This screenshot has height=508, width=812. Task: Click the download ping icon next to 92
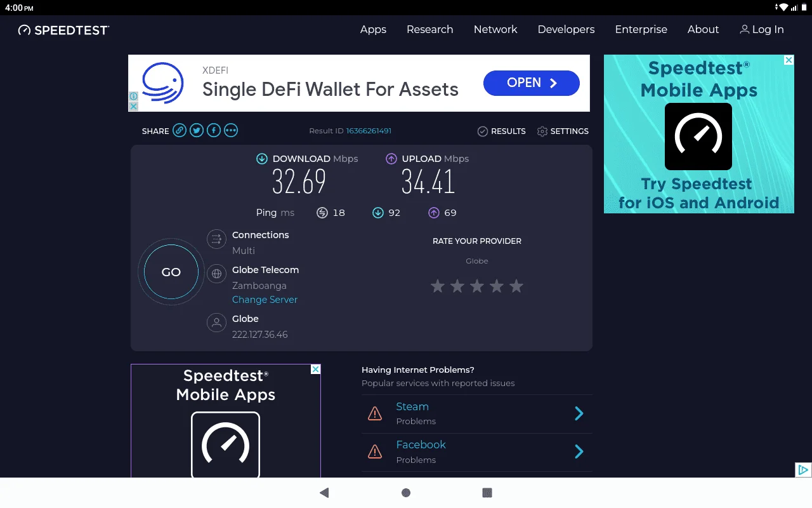377,213
